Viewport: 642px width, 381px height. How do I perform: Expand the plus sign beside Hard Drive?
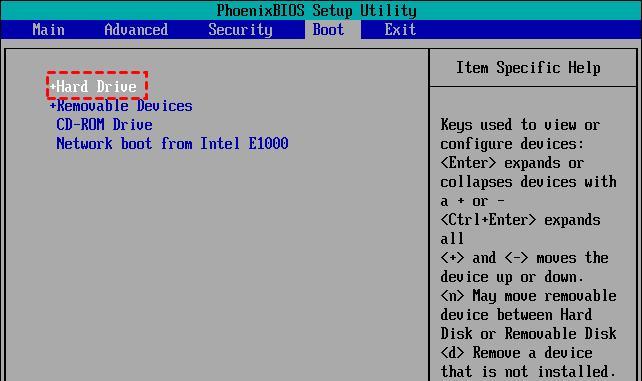pyautogui.click(x=52, y=86)
